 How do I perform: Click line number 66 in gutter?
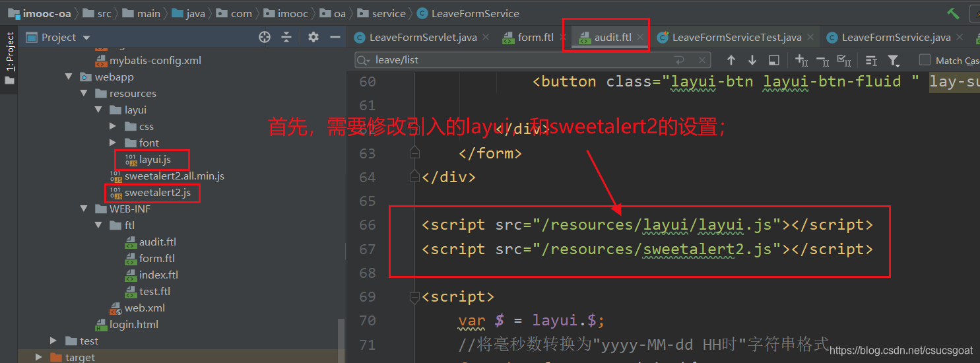[367, 225]
